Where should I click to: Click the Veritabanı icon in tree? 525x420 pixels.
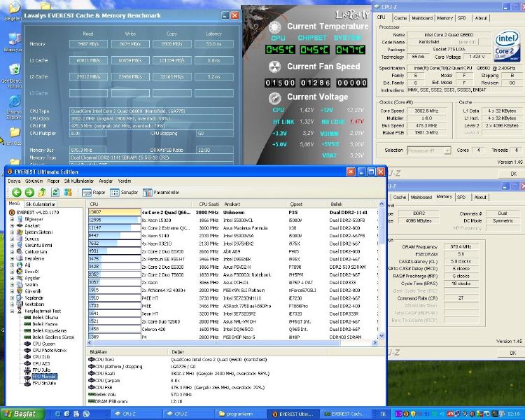pyautogui.click(x=20, y=304)
